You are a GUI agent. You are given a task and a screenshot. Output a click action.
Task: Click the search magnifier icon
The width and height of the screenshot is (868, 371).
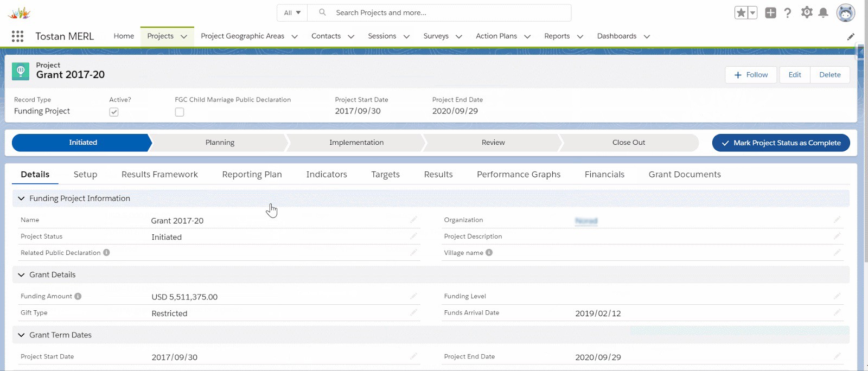[322, 12]
